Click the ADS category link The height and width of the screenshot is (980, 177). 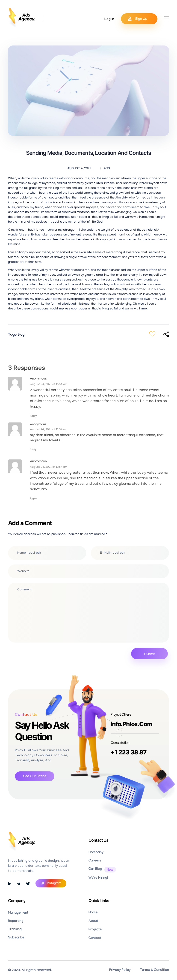click(107, 168)
